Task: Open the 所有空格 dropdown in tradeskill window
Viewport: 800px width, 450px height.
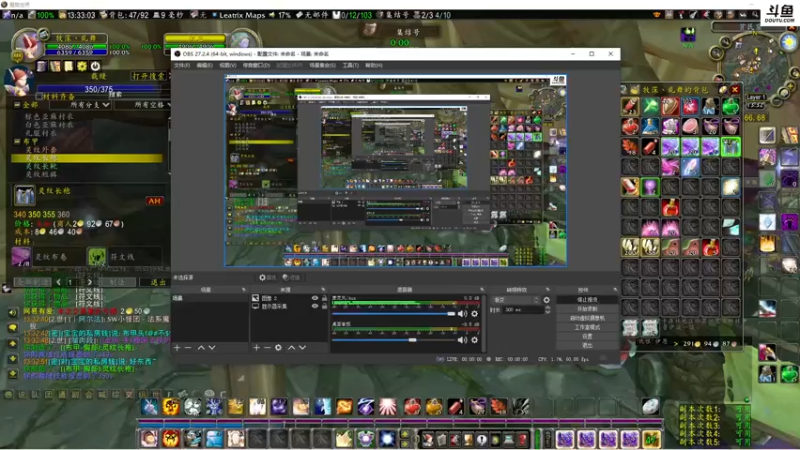Action: pyautogui.click(x=144, y=105)
